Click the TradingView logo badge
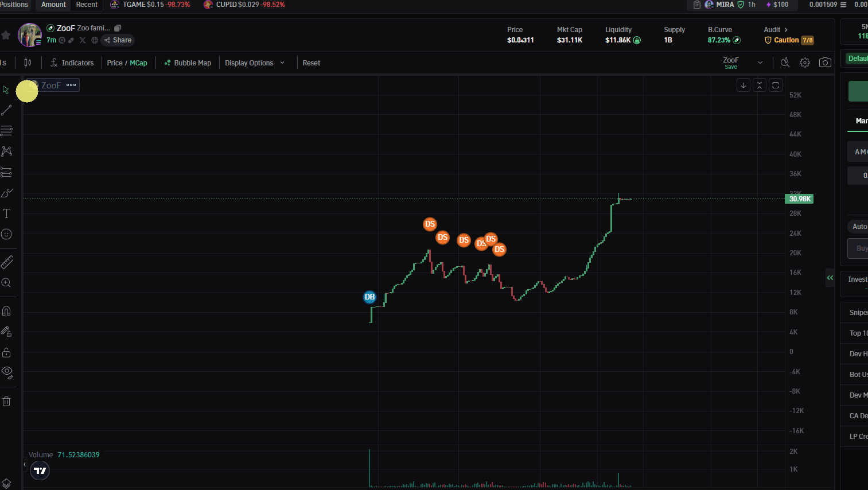Image resolution: width=868 pixels, height=490 pixels. 40,471
